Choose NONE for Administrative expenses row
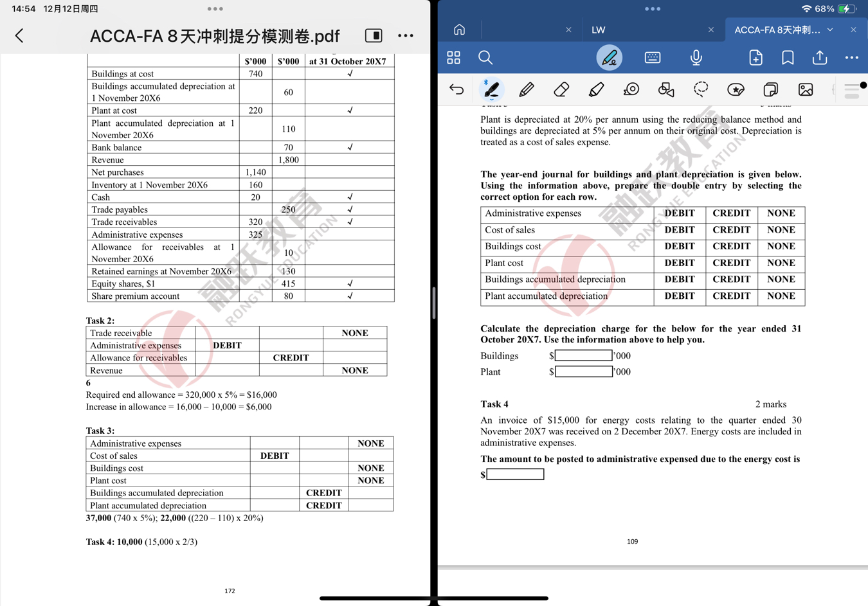Viewport: 868px width, 606px height. point(781,213)
